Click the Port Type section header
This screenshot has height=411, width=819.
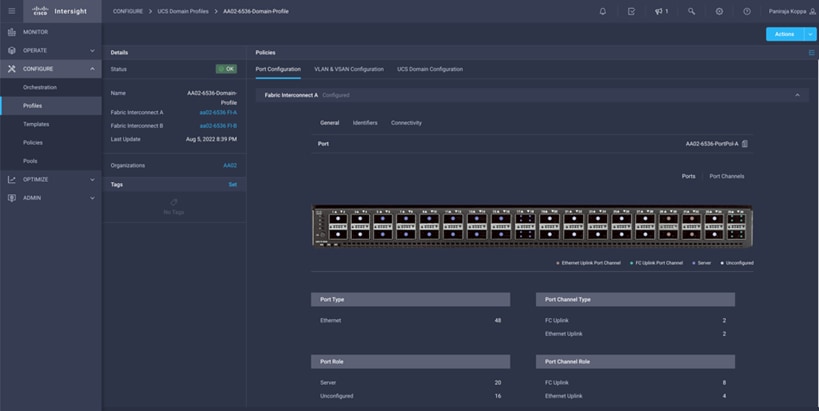(x=411, y=299)
